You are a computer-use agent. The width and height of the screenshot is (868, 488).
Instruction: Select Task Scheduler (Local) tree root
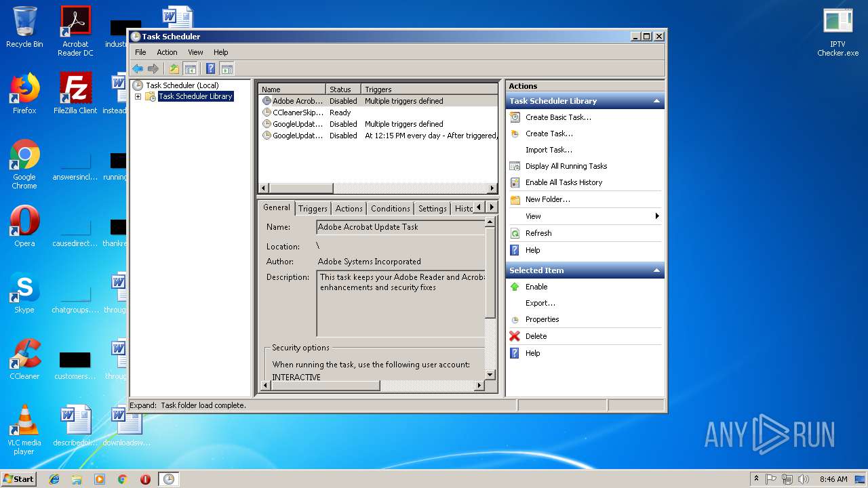182,85
